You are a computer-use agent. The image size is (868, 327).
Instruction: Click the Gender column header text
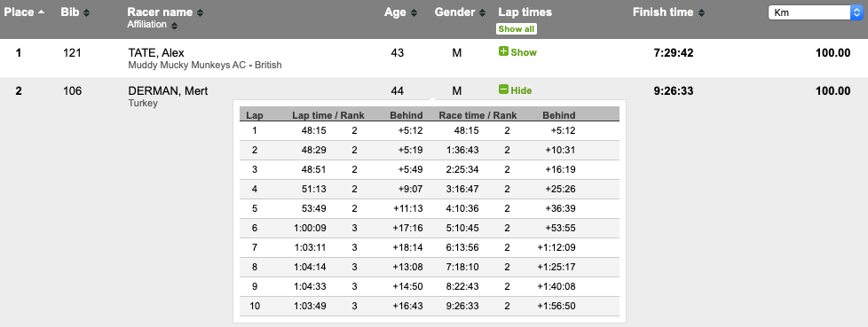click(455, 12)
